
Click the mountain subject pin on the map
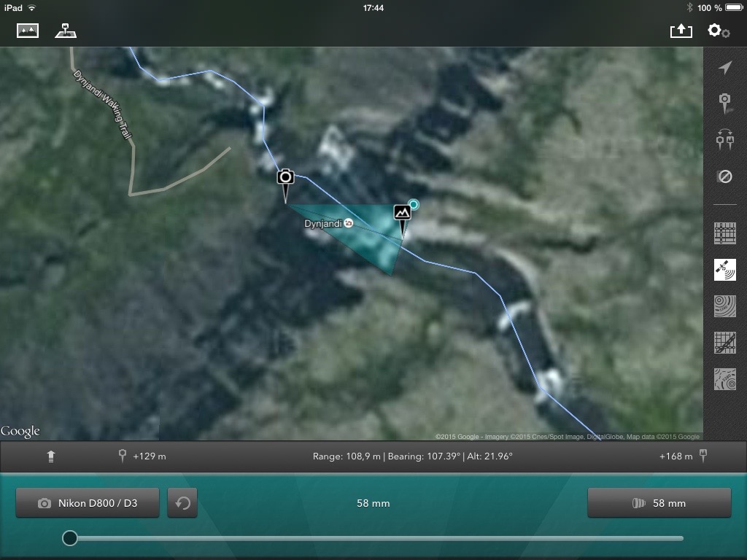[x=403, y=219]
